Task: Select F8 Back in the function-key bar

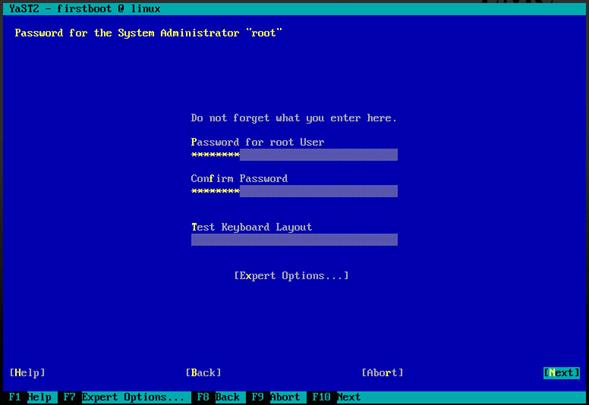Action: (x=219, y=397)
